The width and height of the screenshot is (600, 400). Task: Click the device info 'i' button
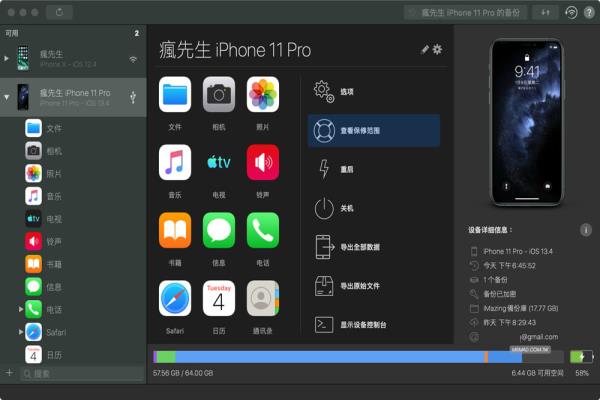click(585, 230)
